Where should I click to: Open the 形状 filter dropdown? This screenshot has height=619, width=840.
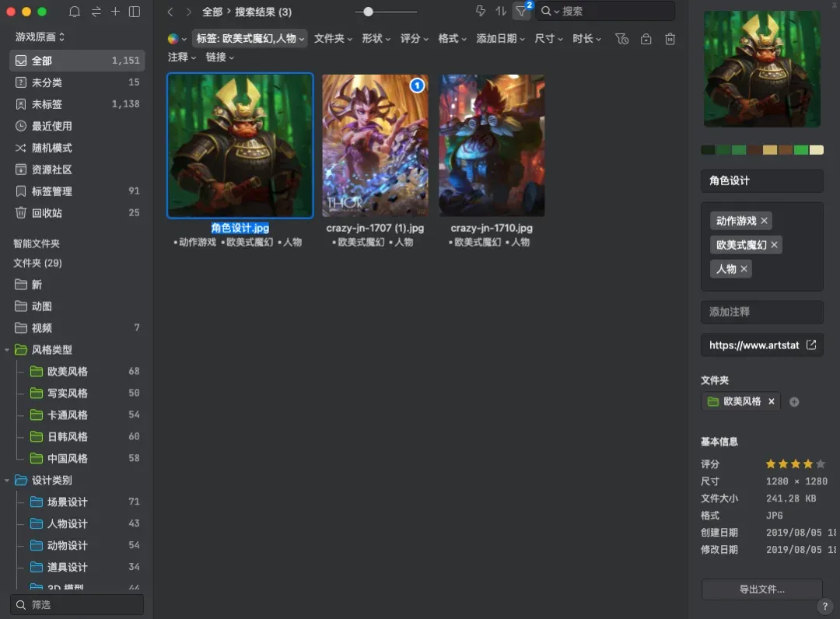pyautogui.click(x=376, y=39)
